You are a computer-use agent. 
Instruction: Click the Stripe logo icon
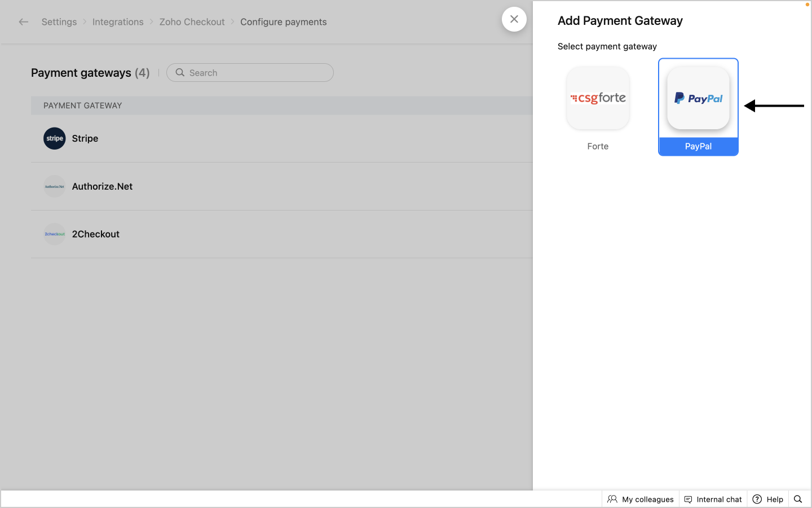tap(55, 138)
